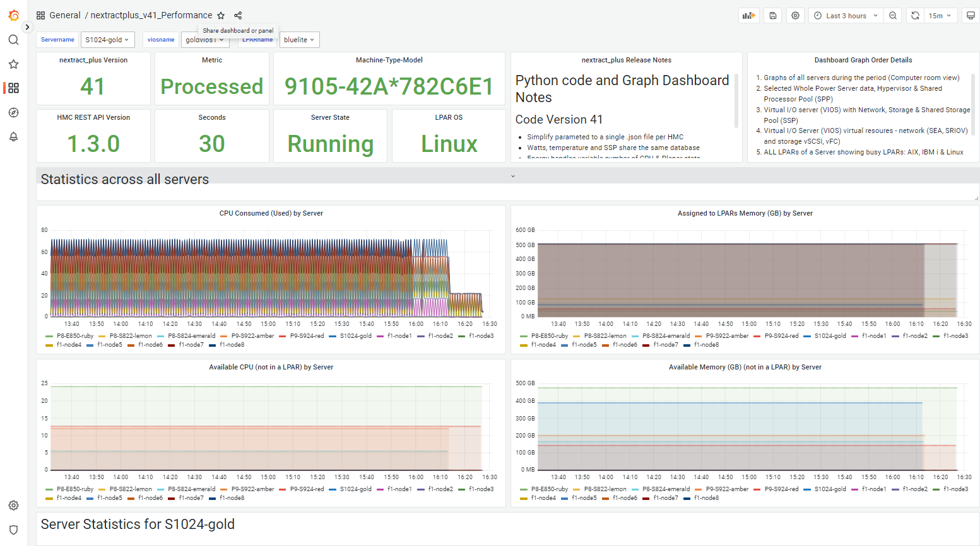The image size is (980, 546).
Task: Open the search dashboards icon in sidebar
Action: point(13,40)
